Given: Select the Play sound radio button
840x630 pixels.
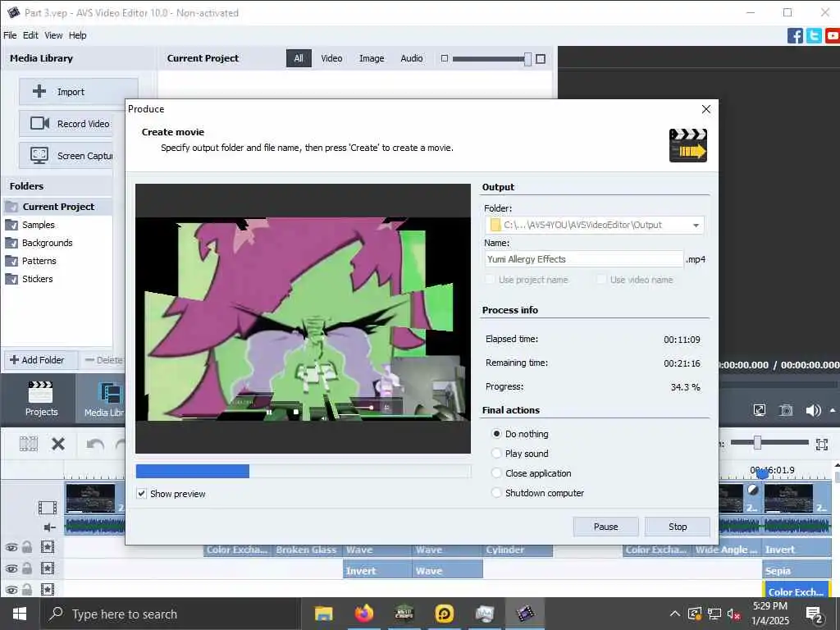Looking at the screenshot, I should (x=496, y=453).
